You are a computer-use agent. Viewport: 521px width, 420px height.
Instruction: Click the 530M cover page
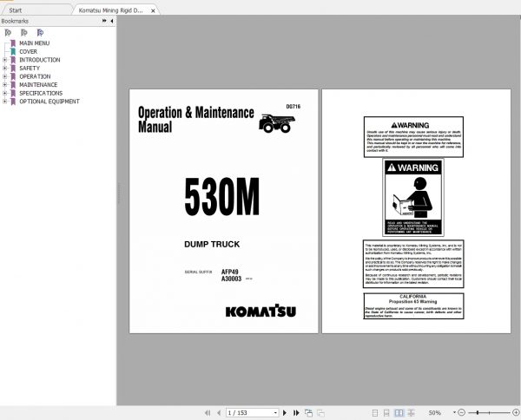pos(224,211)
